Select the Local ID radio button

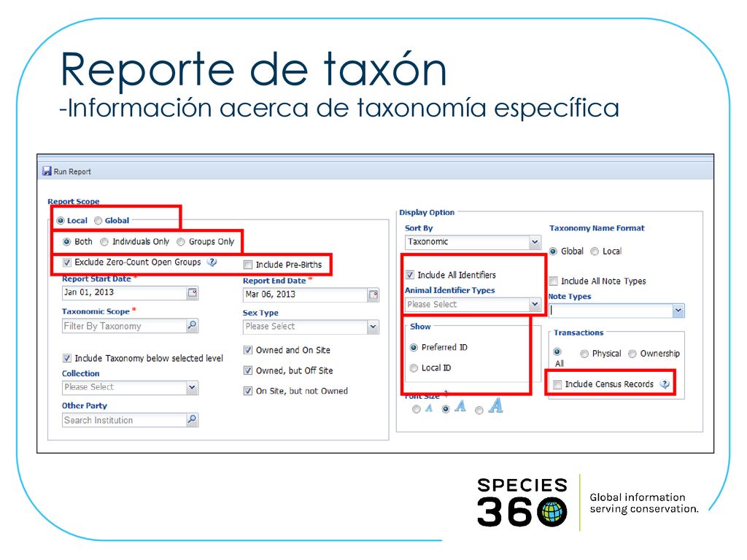(x=414, y=367)
